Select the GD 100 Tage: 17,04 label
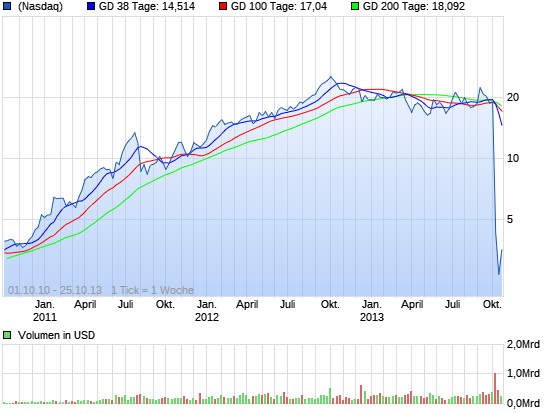This screenshot has height=413, width=545. [x=279, y=6]
